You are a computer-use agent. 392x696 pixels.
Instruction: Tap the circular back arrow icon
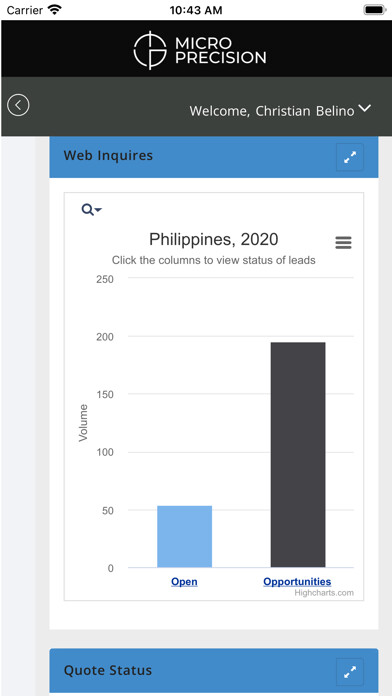[x=18, y=106]
